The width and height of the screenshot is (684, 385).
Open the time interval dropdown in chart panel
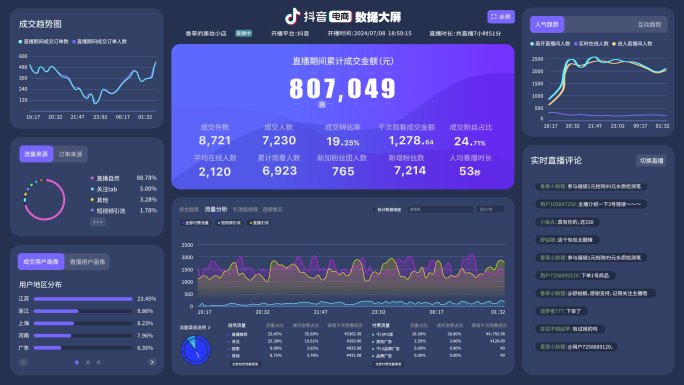coord(490,209)
